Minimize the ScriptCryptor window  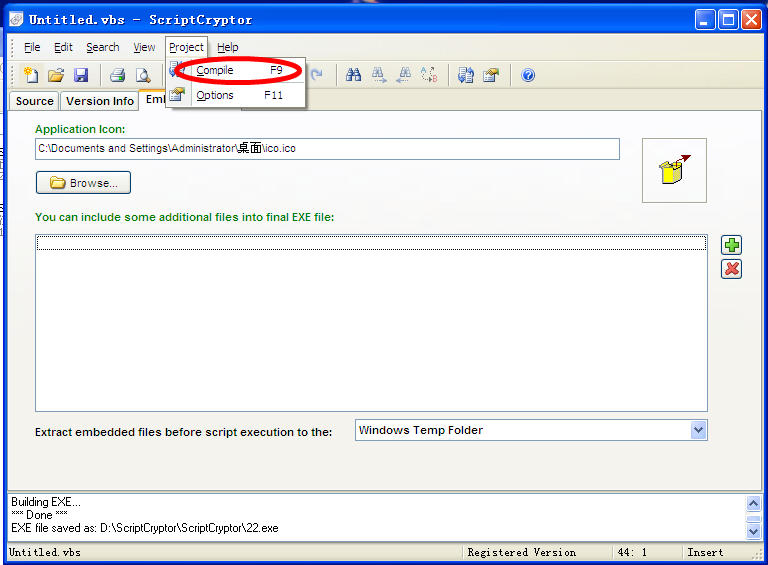coord(705,20)
